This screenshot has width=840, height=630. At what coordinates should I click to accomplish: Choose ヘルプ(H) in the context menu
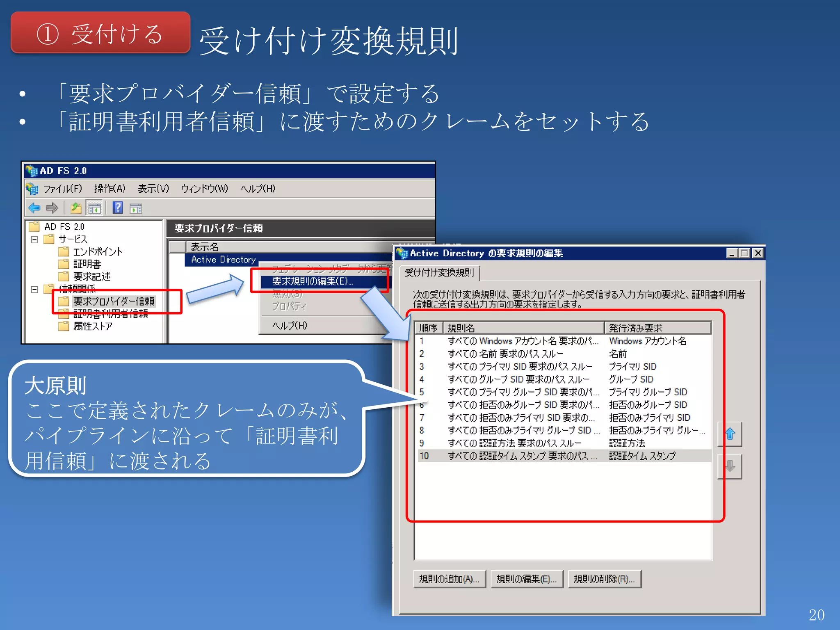point(290,326)
